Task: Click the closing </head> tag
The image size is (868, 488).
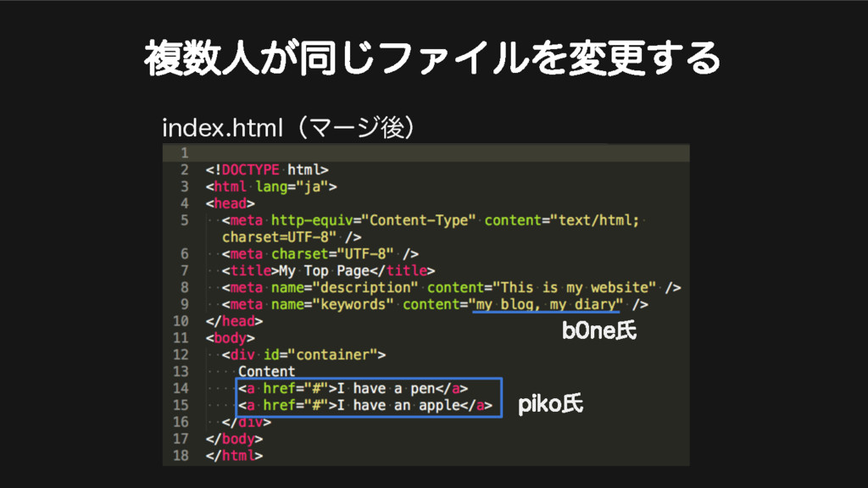Action: click(x=234, y=321)
